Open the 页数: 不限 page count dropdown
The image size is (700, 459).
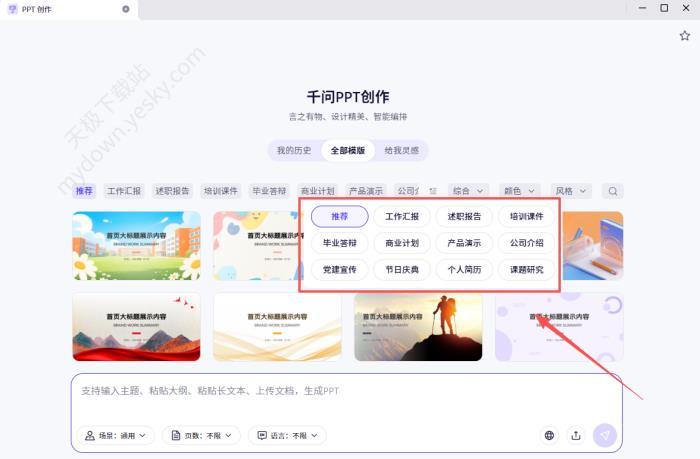coord(201,435)
